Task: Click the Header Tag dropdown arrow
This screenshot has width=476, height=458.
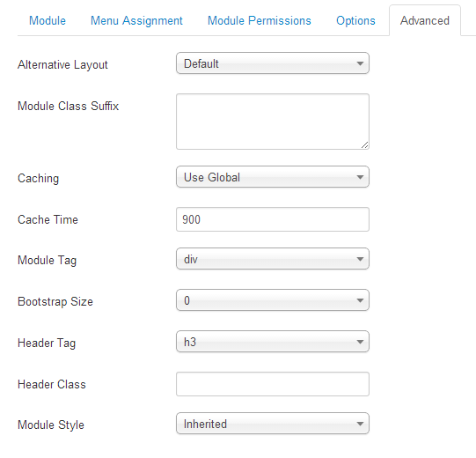Action: pos(360,342)
